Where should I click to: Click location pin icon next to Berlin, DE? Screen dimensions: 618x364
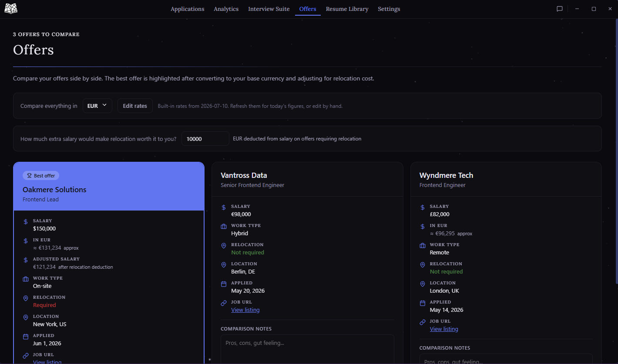click(224, 265)
